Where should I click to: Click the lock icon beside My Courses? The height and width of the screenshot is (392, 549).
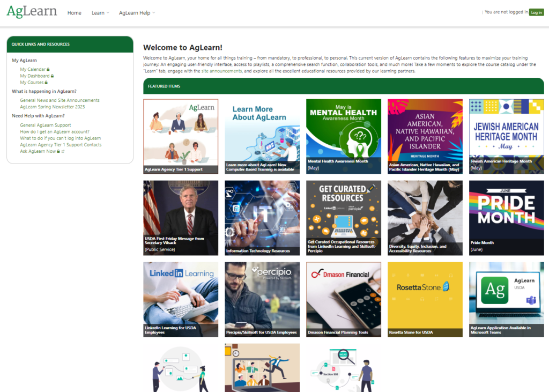[46, 83]
